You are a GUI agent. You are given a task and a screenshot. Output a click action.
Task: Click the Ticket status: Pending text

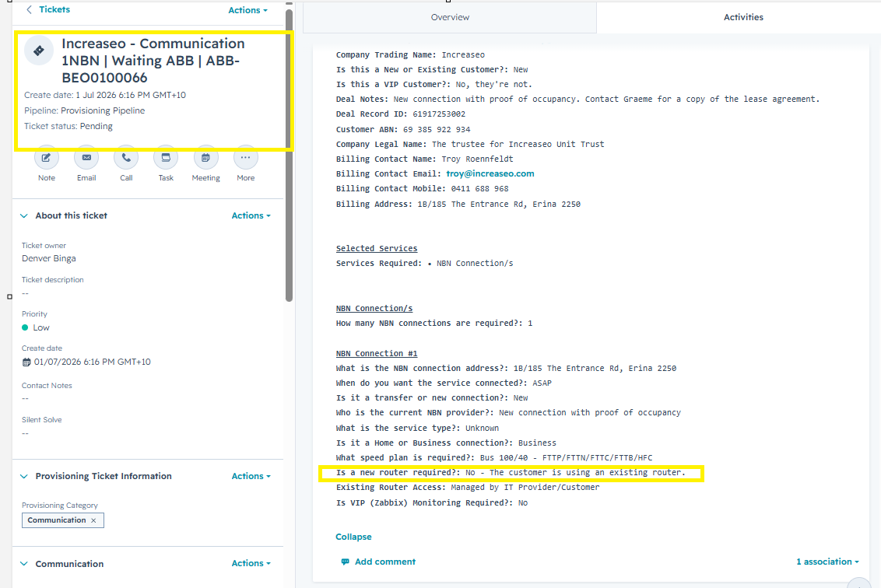tap(68, 126)
